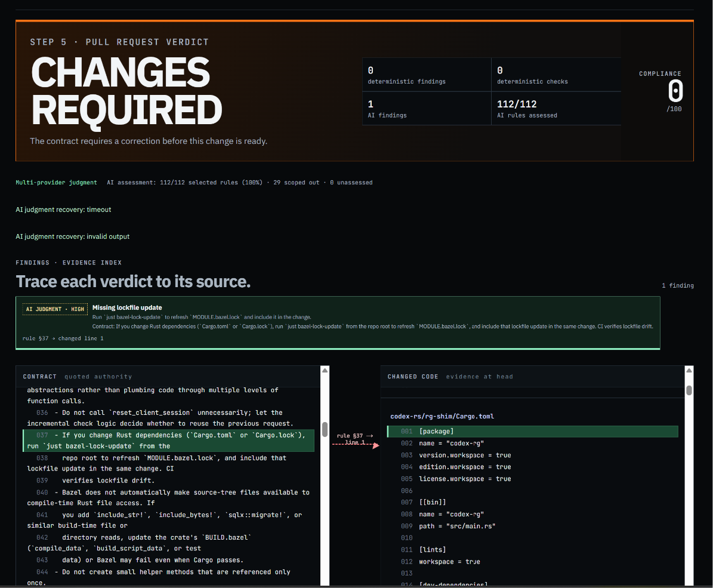Click the 112/112 AI rules assessed tile
This screenshot has width=713, height=588.
tap(555, 109)
